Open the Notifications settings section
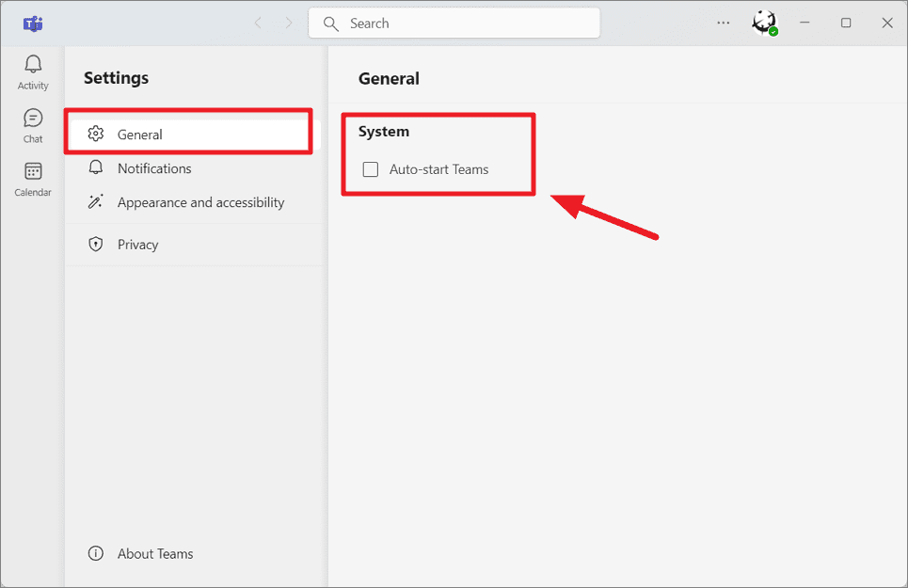 click(193, 168)
